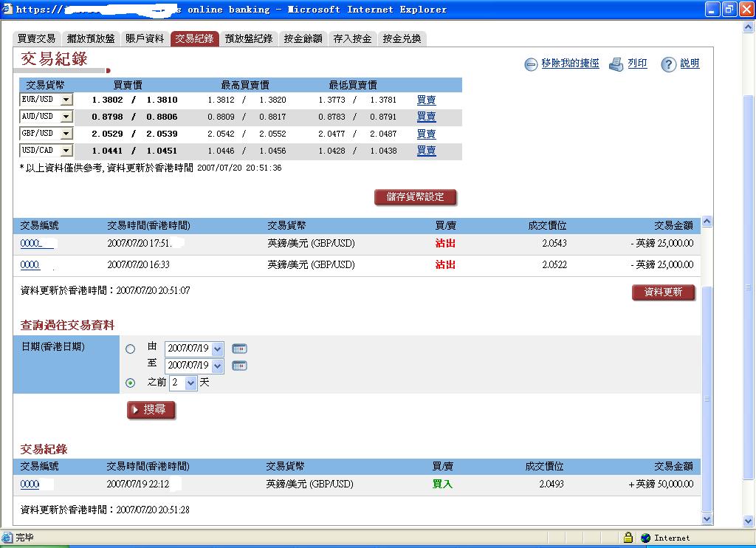This screenshot has width=756, height=548.
Task: Click EUR/USD bid price 1.3802
Action: [107, 100]
